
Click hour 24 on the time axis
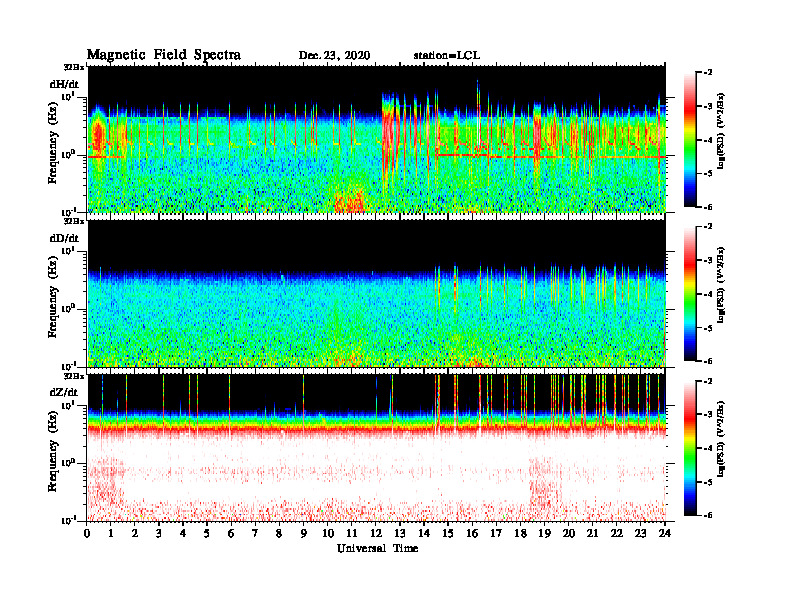[x=665, y=534]
